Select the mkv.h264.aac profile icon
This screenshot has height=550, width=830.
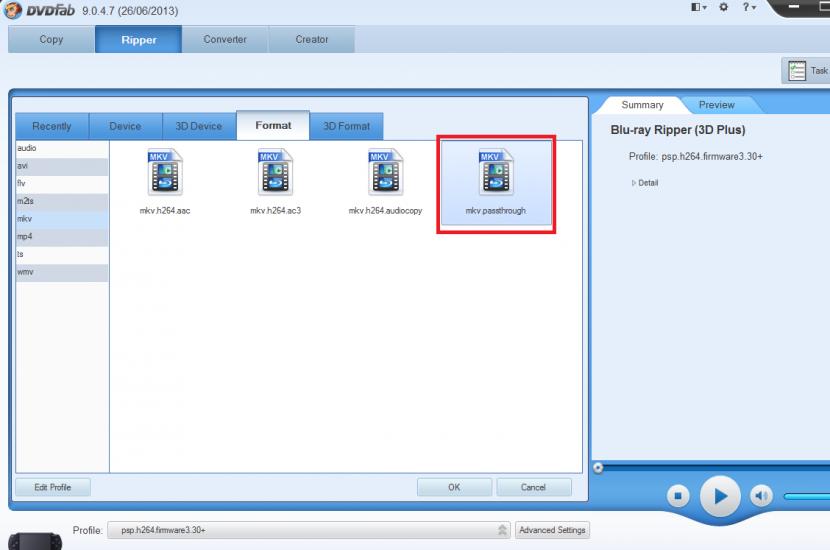[x=165, y=172]
